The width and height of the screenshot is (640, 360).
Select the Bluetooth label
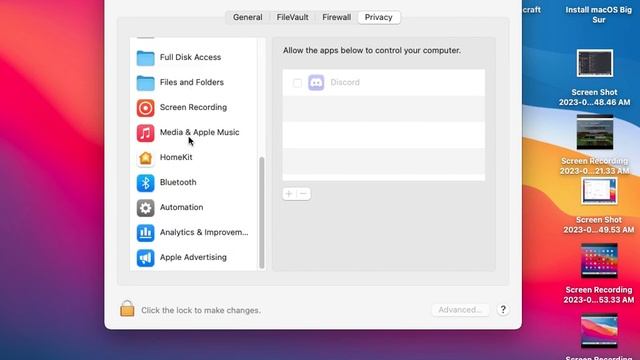coord(178,182)
